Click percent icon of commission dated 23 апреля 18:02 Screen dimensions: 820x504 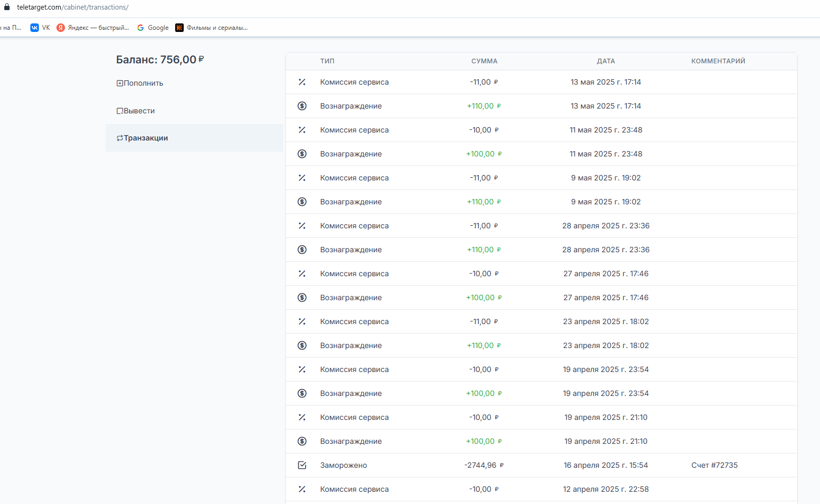point(302,321)
